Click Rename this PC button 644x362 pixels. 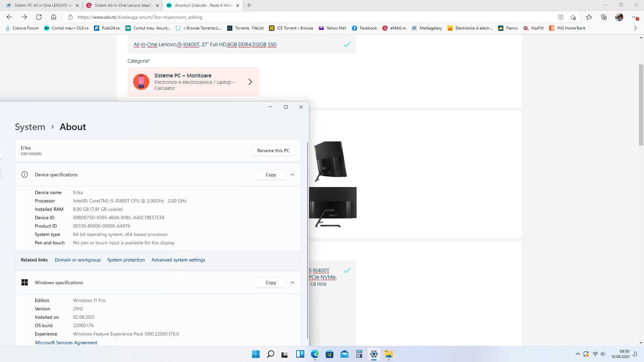tap(273, 150)
